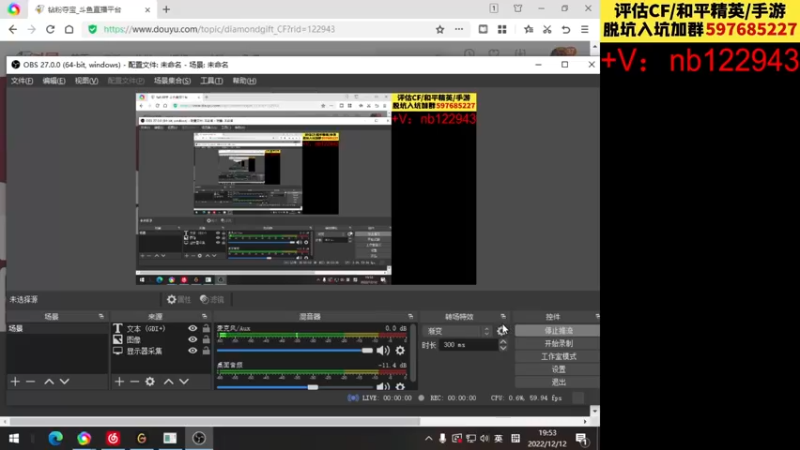The image size is (800, 450).
Task: Undock the 转场特效 panel icon
Action: pos(503,317)
